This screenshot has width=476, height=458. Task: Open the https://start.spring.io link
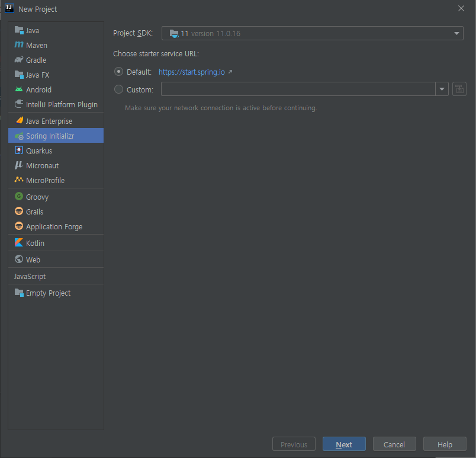pos(192,72)
